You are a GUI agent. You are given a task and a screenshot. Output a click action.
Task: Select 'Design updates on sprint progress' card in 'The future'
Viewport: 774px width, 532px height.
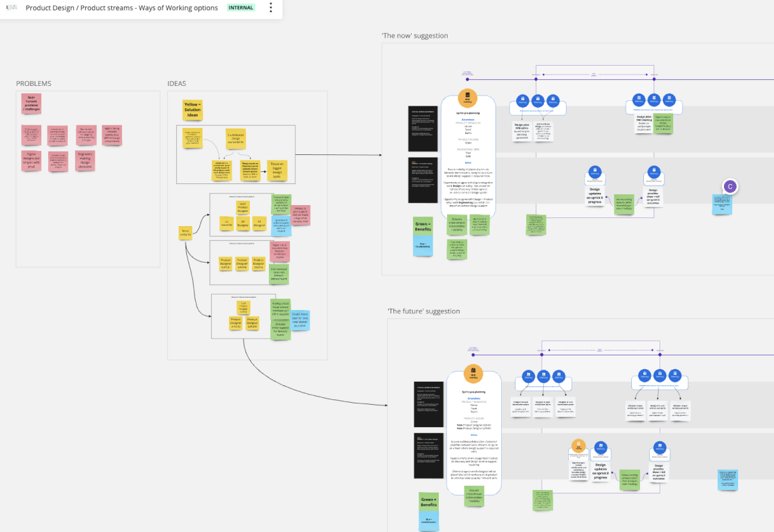(600, 471)
